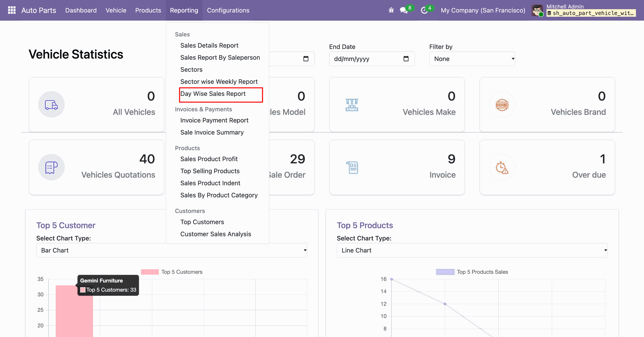Open Sales Product Profit report
Viewport: 644px width, 337px height.
(x=209, y=159)
